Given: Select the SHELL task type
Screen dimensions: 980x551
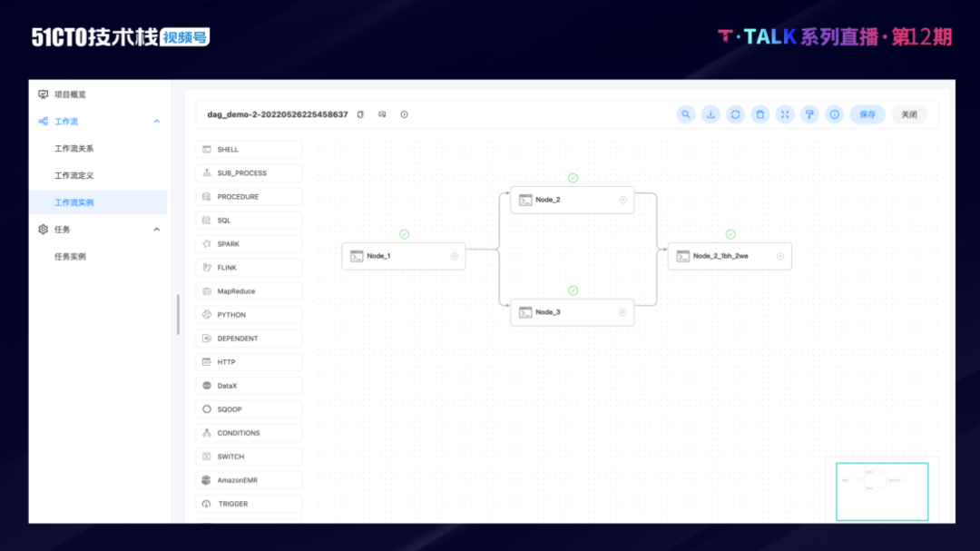Looking at the screenshot, I should [249, 150].
